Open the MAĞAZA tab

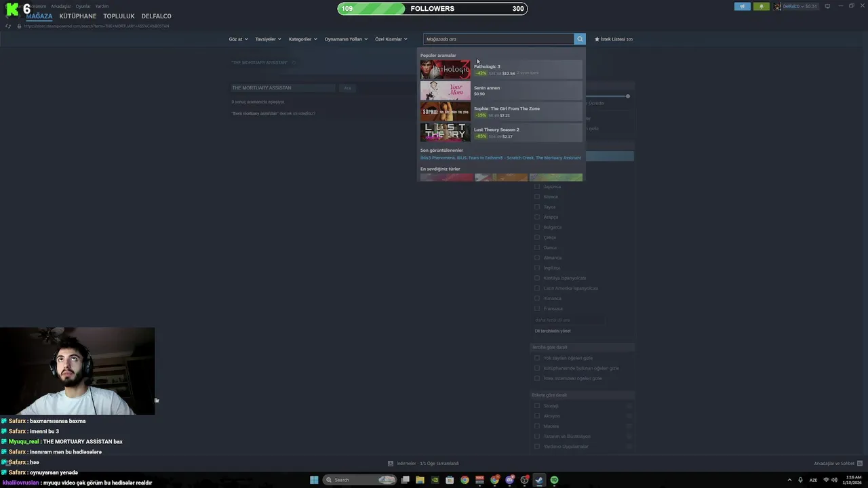click(39, 16)
